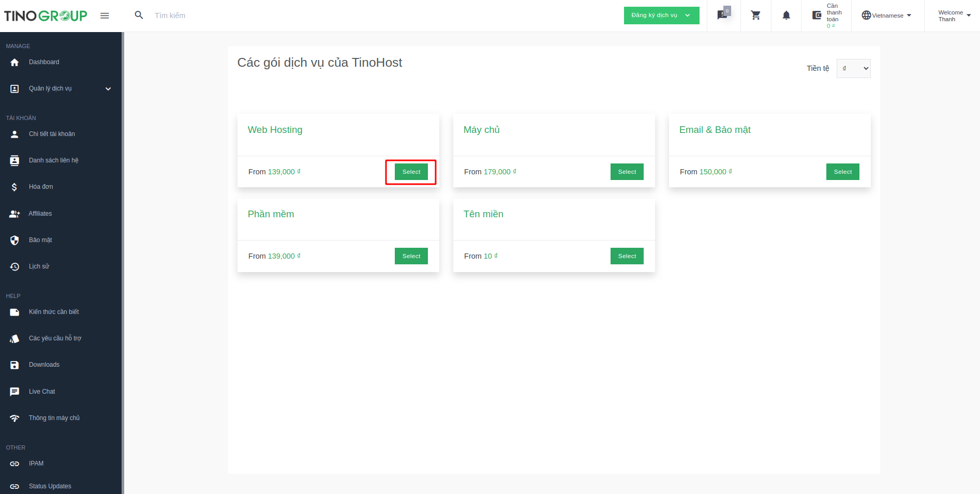The width and height of the screenshot is (980, 494).
Task: Select the Email & Bảo mật package
Action: (843, 172)
